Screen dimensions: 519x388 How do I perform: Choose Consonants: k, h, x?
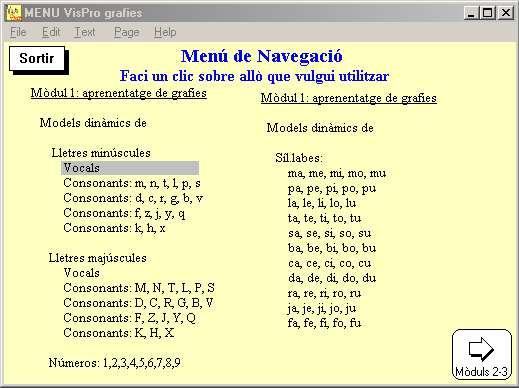[x=114, y=228]
